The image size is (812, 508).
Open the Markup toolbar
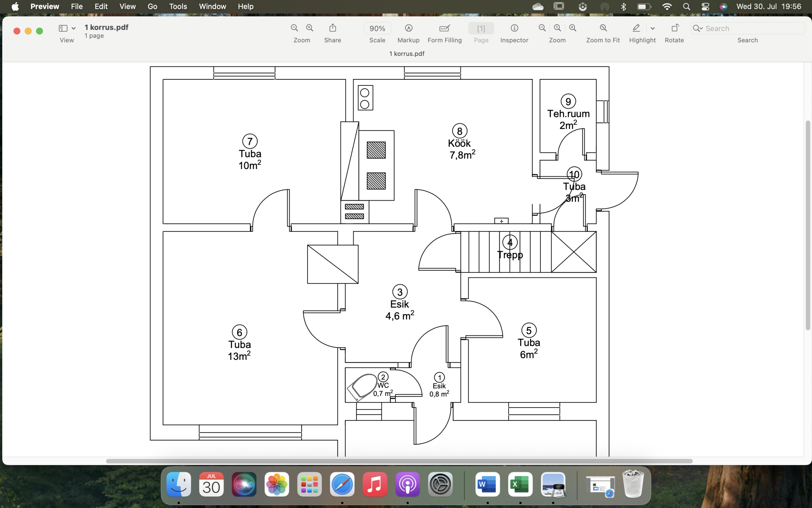point(408,28)
